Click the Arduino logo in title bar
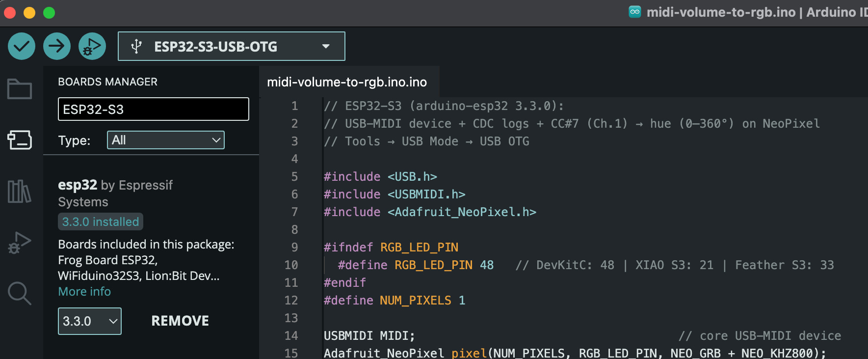Screen dimensions: 868x359 tap(635, 12)
